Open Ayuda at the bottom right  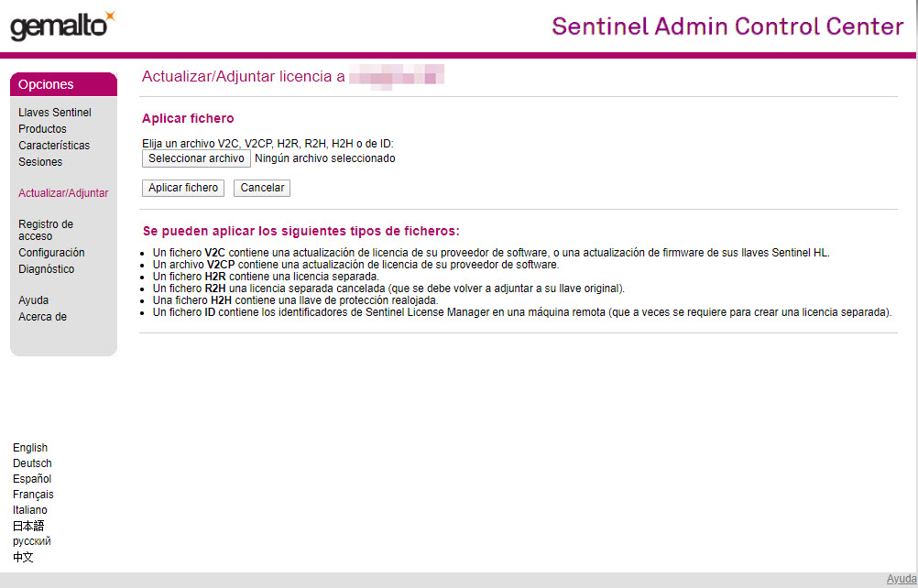point(900,578)
